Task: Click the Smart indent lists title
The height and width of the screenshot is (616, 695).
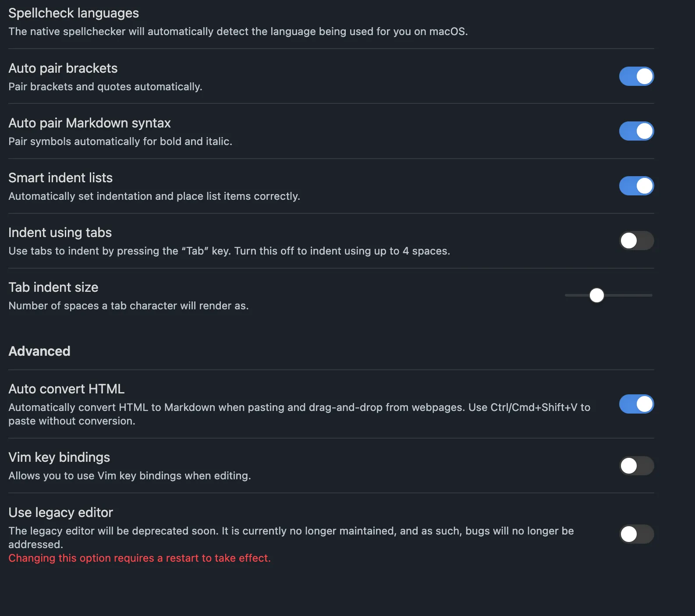Action: pyautogui.click(x=60, y=177)
